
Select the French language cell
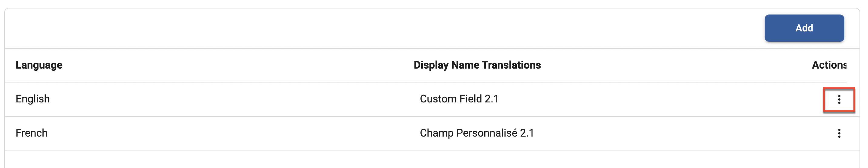(x=32, y=133)
